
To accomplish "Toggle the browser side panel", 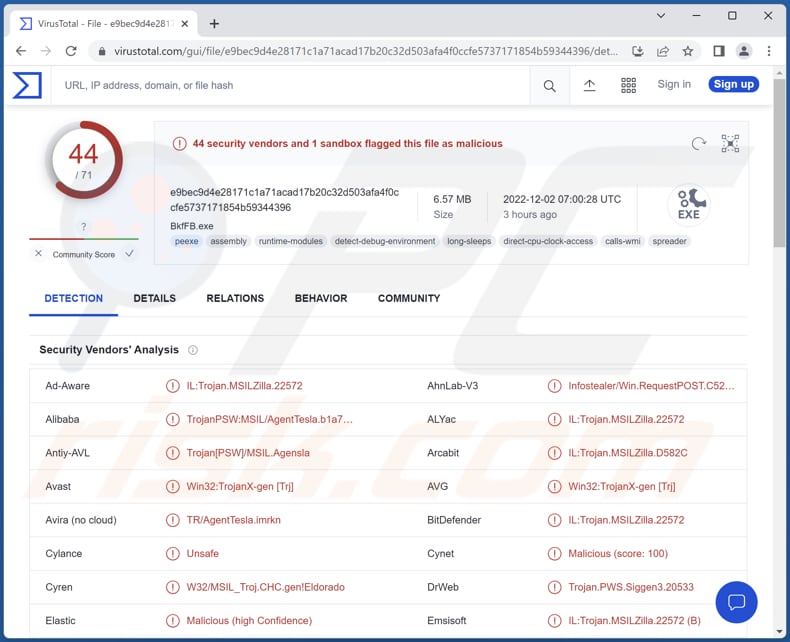I will (x=718, y=51).
